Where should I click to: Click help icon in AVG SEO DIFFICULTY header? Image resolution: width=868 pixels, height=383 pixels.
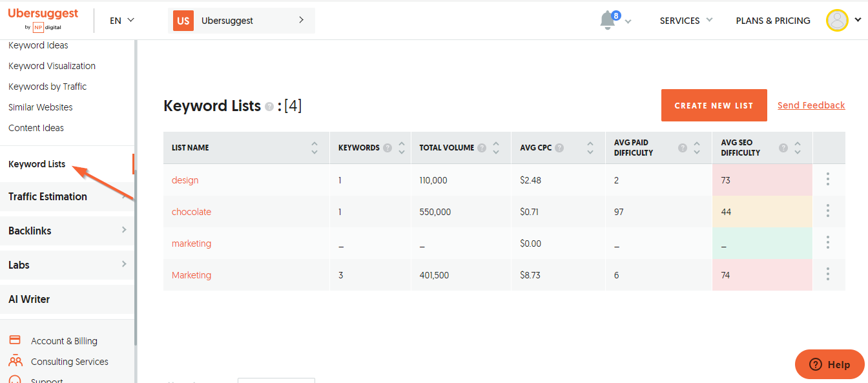coord(783,148)
